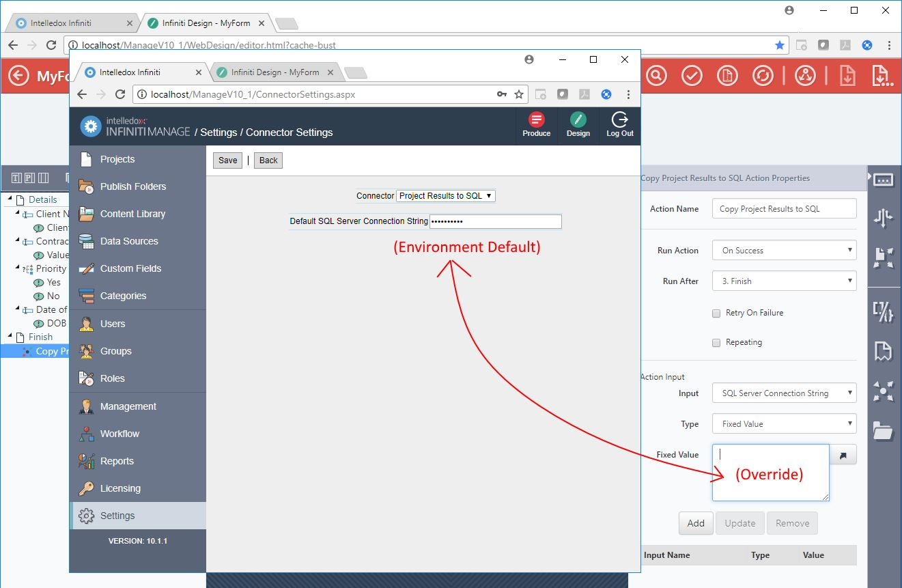The image size is (902, 588).
Task: Enable the Retry On Failure checkbox
Action: tap(716, 313)
